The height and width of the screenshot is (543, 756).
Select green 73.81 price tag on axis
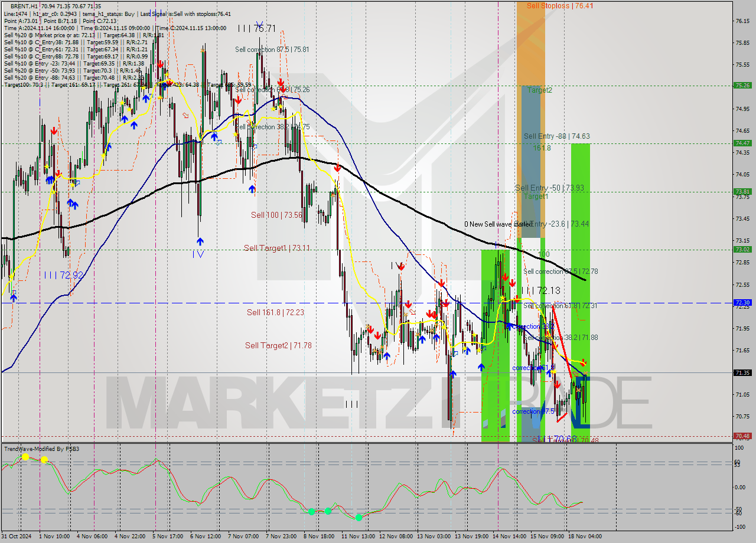click(x=742, y=191)
